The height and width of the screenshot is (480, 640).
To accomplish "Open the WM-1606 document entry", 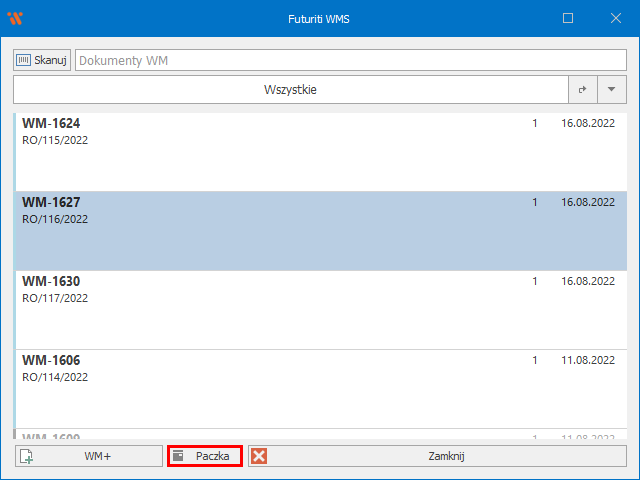I will [320, 388].
